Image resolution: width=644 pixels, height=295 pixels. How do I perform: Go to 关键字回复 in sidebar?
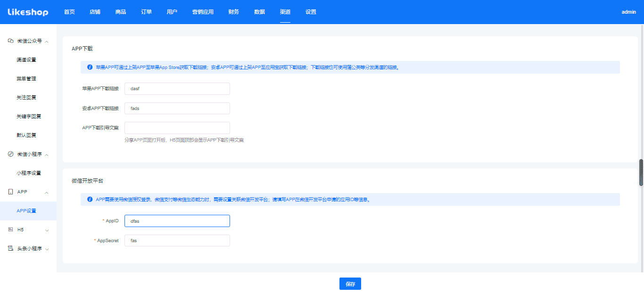point(28,117)
